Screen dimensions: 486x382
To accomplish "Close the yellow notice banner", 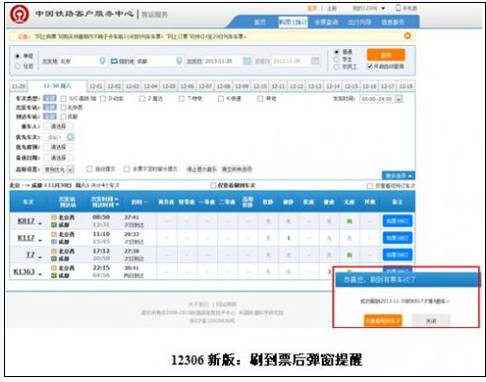I will tap(407, 36).
